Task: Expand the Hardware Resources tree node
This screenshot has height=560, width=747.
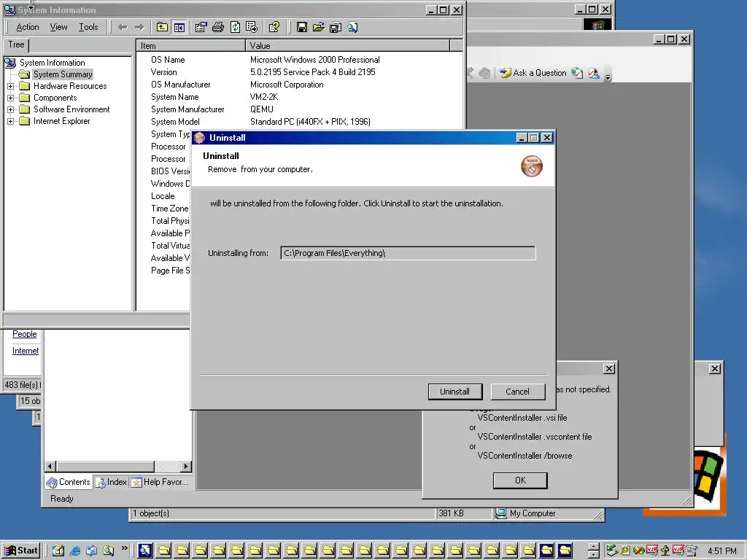Action: click(10, 86)
